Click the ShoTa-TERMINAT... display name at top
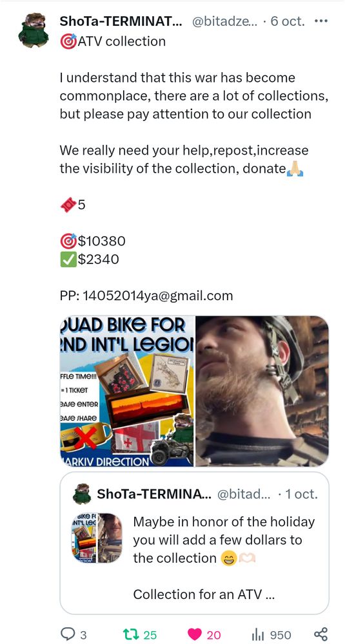 122,21
